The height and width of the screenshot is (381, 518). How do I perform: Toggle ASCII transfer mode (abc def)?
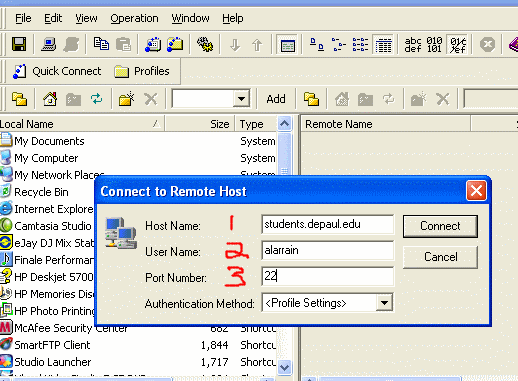(x=413, y=44)
